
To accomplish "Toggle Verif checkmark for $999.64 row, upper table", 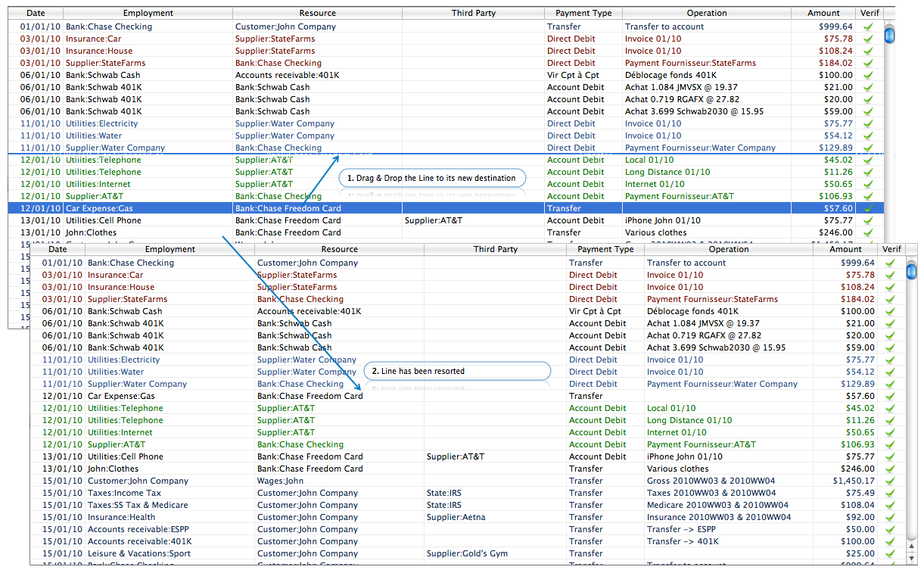I will click(868, 26).
